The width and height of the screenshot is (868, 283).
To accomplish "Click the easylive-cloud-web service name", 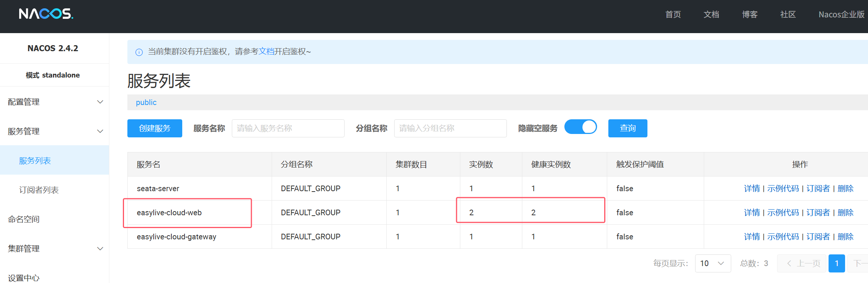I will coord(169,213).
